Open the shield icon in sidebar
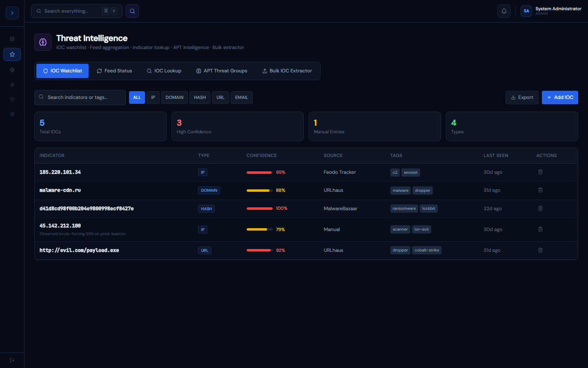 click(12, 99)
